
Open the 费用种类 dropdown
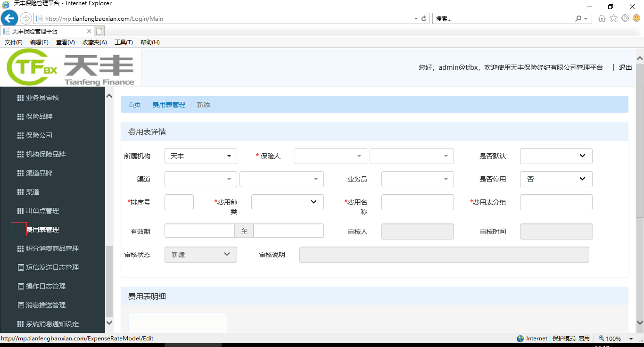tap(287, 202)
